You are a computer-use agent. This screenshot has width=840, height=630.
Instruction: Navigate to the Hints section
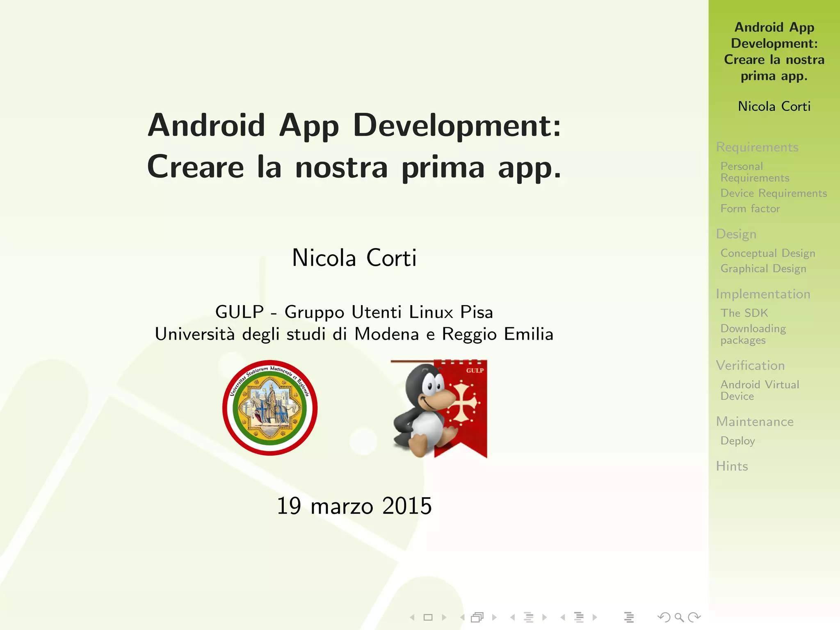click(732, 466)
